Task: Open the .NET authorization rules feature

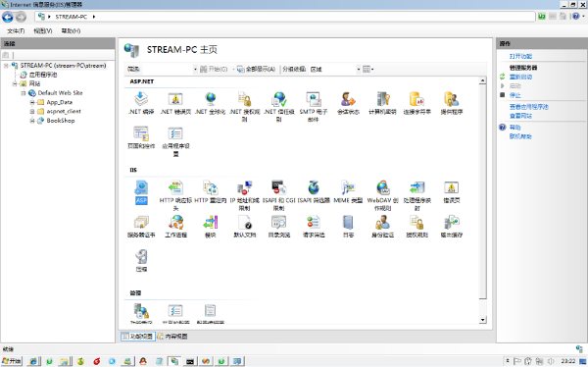Action: point(244,107)
